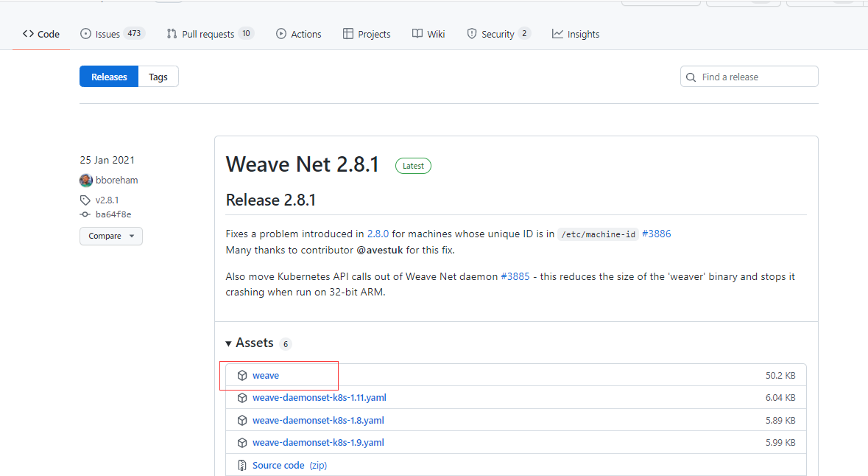868x476 pixels.
Task: Click the zip file icon beside Source code
Action: point(242,465)
